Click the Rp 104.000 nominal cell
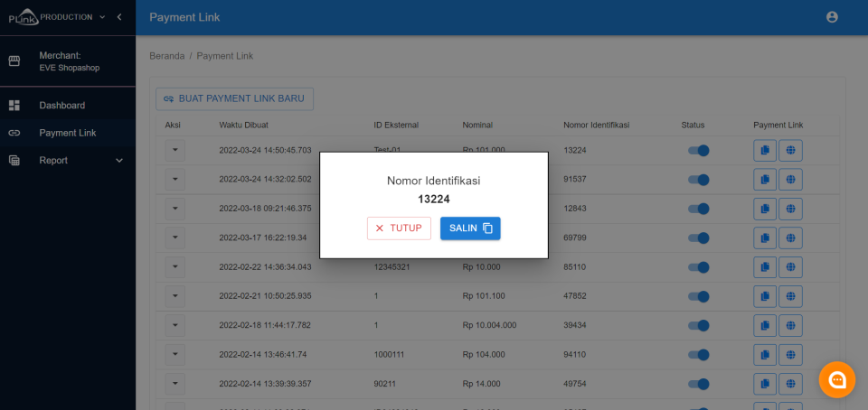This screenshot has width=868, height=410. [x=483, y=354]
